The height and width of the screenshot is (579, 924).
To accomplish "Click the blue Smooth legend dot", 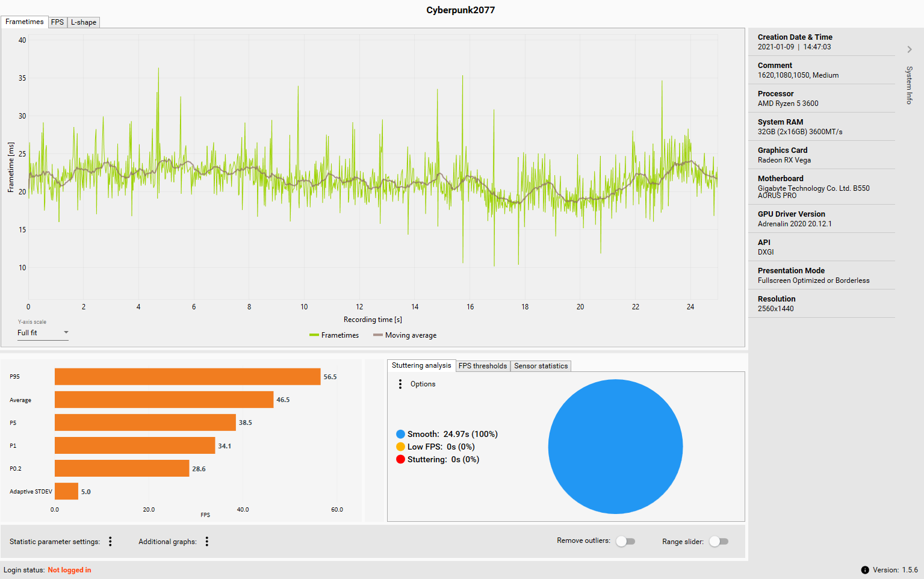I will pos(400,434).
